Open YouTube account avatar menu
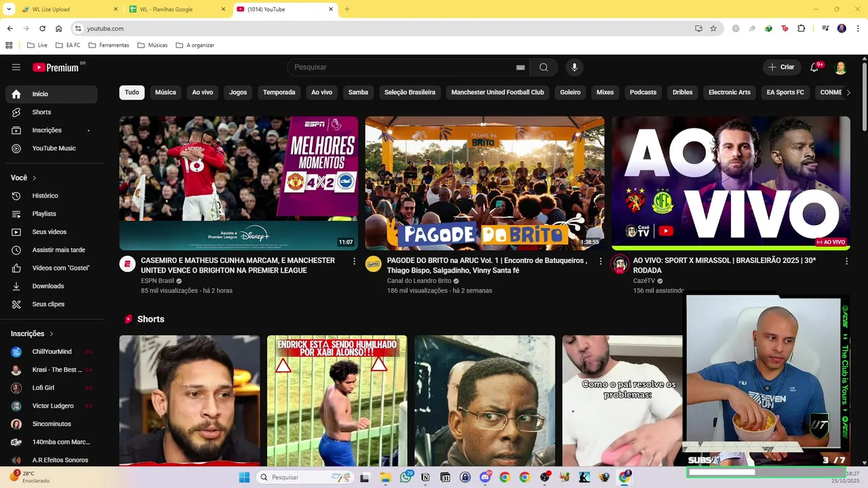This screenshot has height=488, width=868. click(x=840, y=67)
